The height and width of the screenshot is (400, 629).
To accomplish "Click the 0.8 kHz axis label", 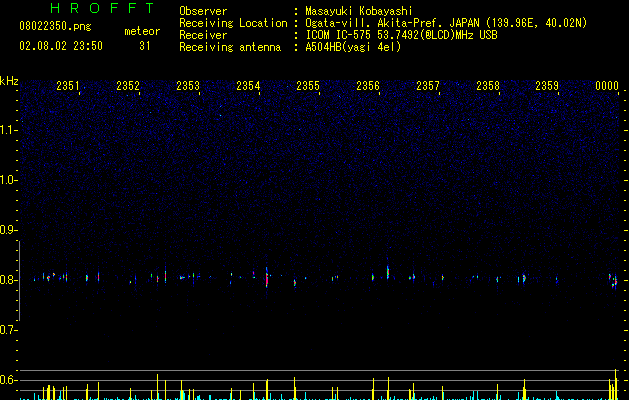I will [x=8, y=280].
